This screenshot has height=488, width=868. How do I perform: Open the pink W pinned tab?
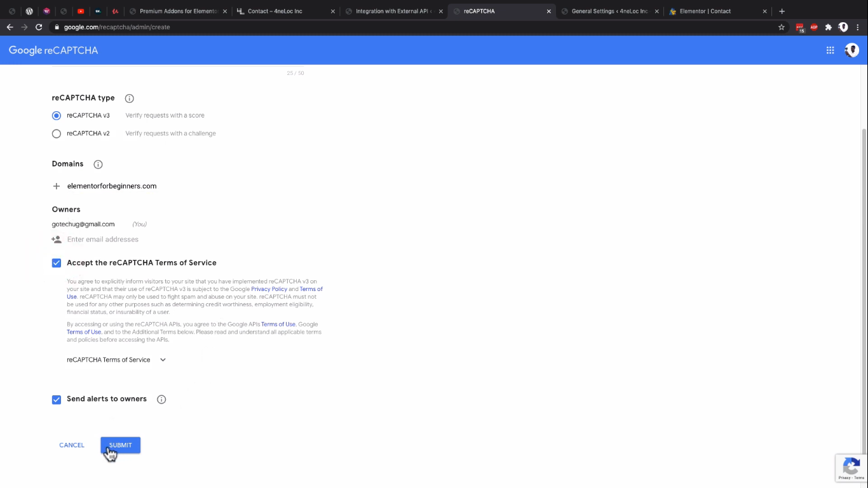(46, 11)
